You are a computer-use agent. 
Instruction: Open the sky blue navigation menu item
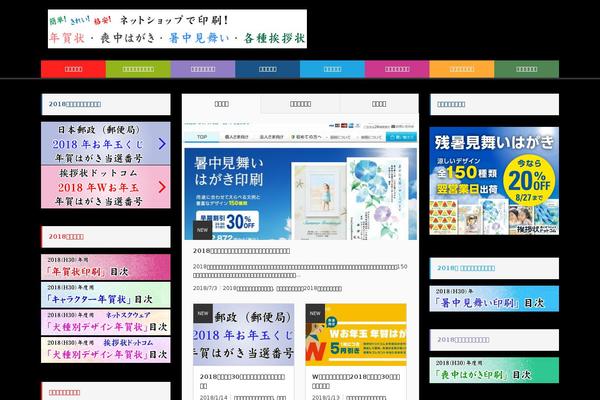(332, 69)
